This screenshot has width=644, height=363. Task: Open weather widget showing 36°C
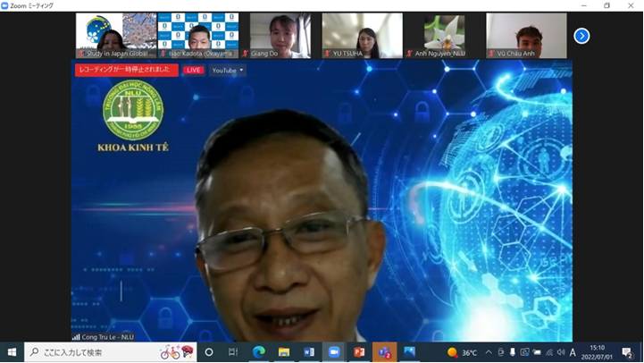(462, 353)
